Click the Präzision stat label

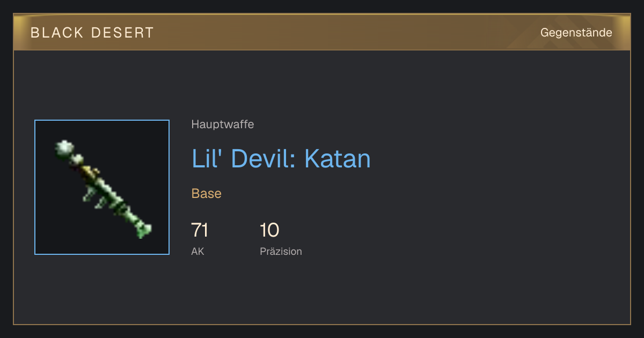pos(281,251)
